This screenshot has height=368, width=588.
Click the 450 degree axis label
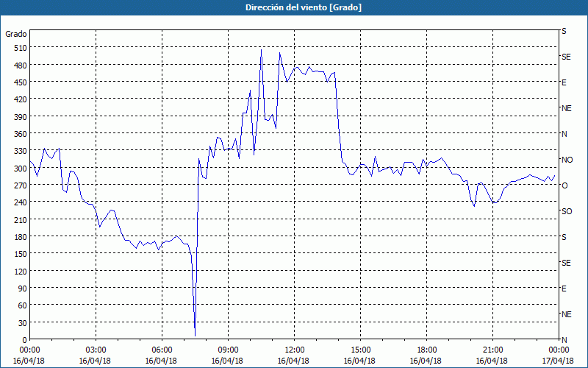[x=21, y=82]
